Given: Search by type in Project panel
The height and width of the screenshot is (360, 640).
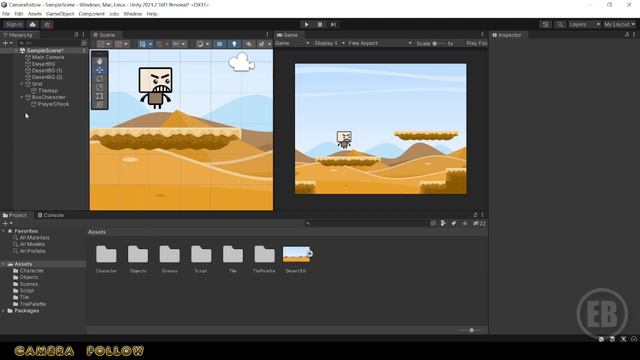Looking at the screenshot, I should pyautogui.click(x=443, y=223).
